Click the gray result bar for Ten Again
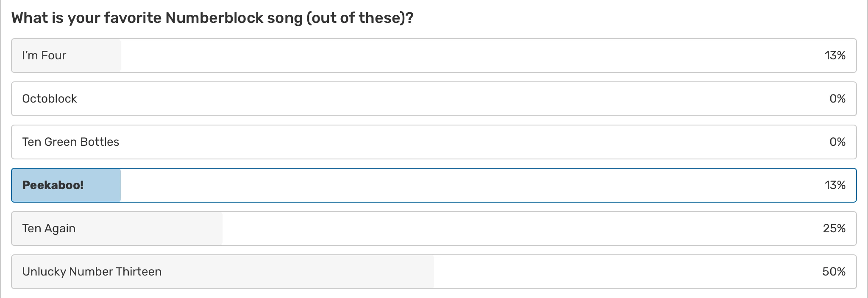This screenshot has width=868, height=298. point(170,228)
